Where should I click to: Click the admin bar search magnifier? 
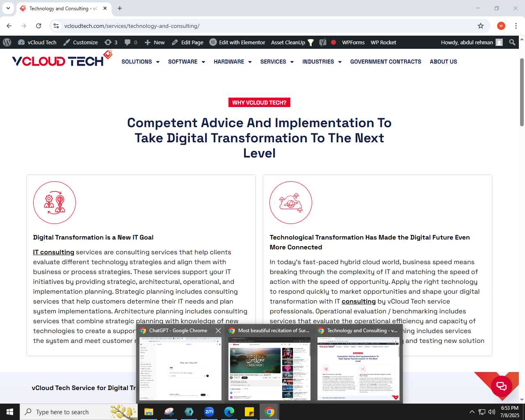512,42
